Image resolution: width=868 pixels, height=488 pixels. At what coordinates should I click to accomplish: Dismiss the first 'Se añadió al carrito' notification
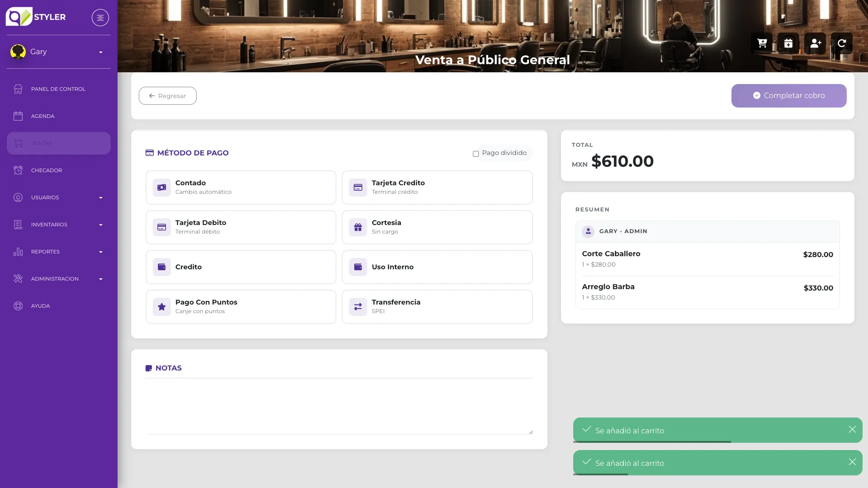click(x=852, y=429)
